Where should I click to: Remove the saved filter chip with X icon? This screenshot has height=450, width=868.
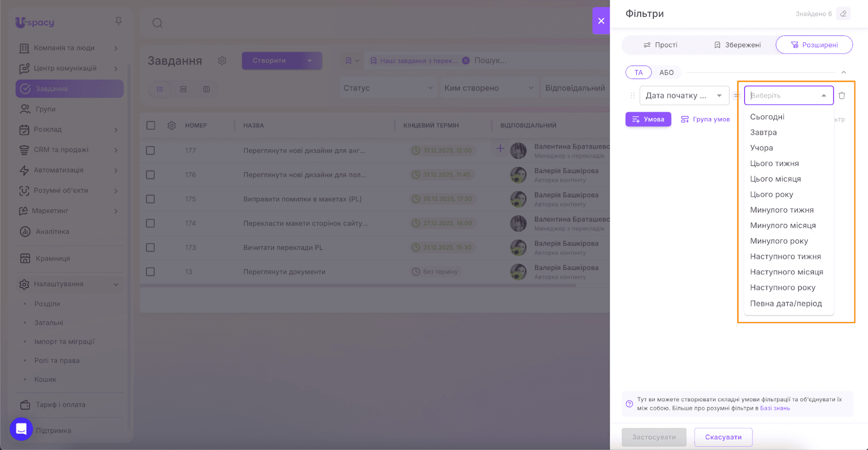click(465, 61)
